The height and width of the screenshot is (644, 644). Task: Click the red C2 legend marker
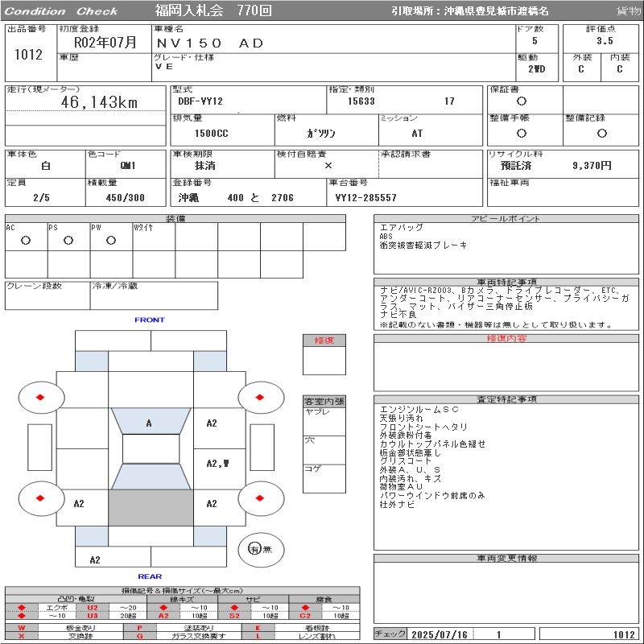305,616
